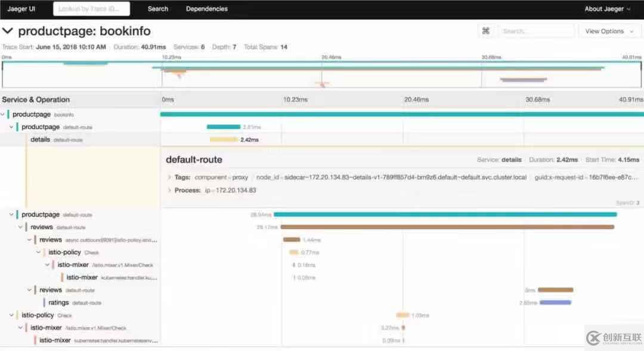
Task: Click the root productpage full-width span bar
Action: 402,114
